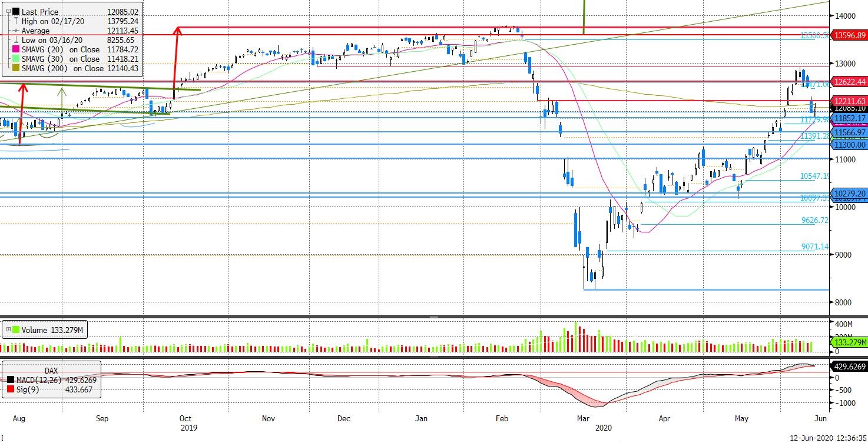Click the 400M volume axis label

(x=844, y=325)
